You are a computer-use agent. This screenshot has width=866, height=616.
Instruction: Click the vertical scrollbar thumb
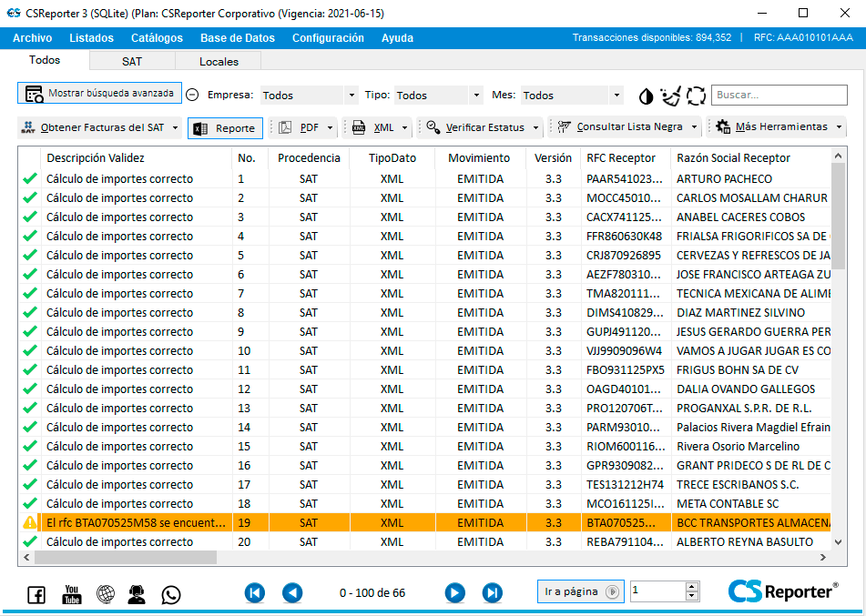point(838,216)
